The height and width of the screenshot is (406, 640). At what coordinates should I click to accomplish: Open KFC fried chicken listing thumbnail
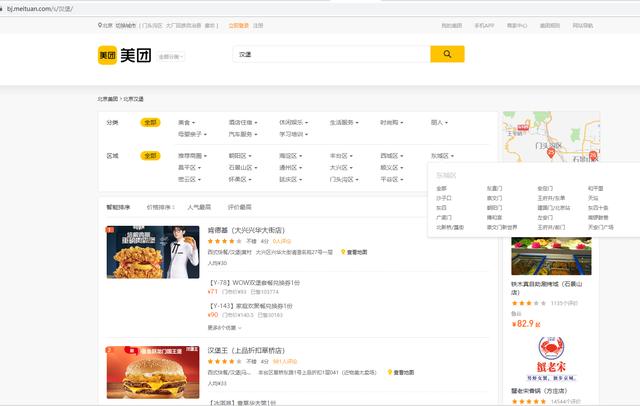click(x=153, y=252)
